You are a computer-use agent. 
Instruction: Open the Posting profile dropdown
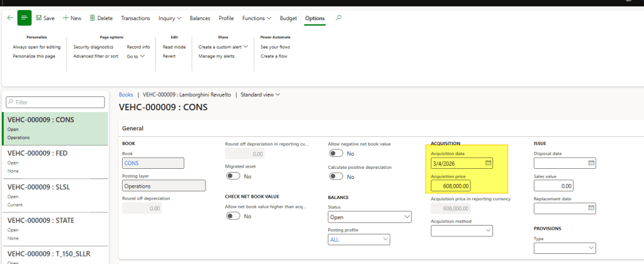(x=384, y=239)
